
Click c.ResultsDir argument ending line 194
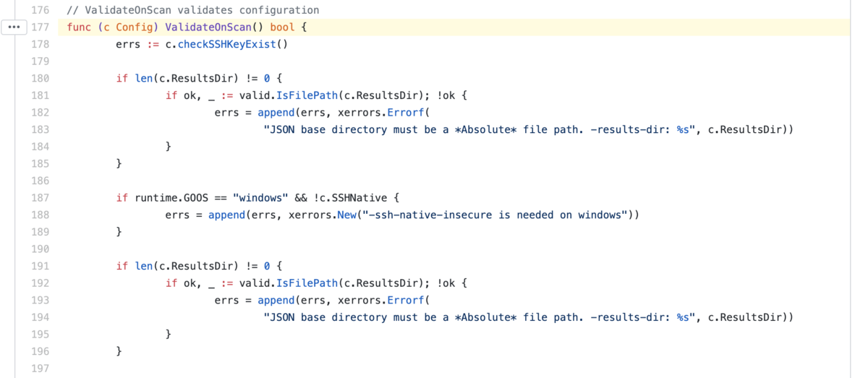[745, 317]
